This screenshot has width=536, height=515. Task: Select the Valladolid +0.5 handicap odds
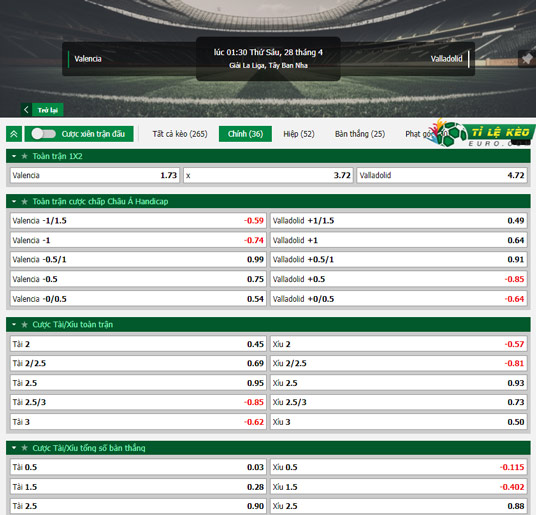(399, 279)
